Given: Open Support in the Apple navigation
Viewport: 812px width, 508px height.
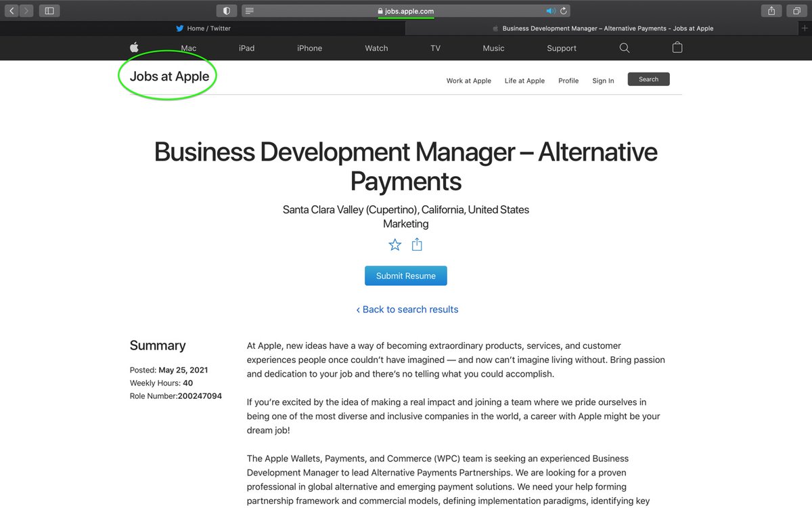Looking at the screenshot, I should [x=562, y=48].
